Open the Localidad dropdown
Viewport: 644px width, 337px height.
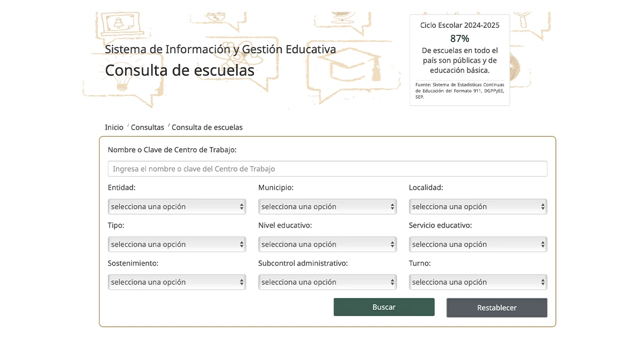click(478, 207)
